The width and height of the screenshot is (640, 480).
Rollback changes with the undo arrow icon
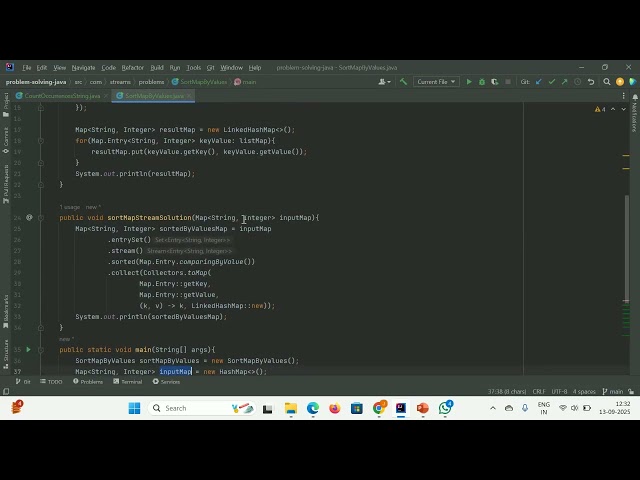591,82
